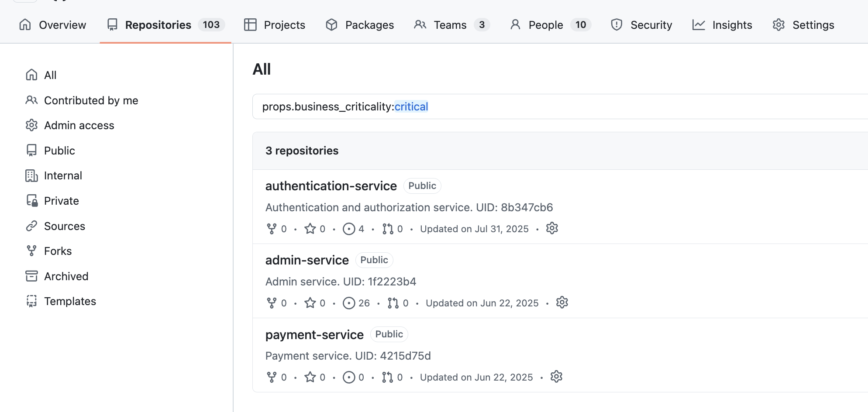Click the star icon on authentication-service
Screen dimensions: 868x412
coord(310,229)
